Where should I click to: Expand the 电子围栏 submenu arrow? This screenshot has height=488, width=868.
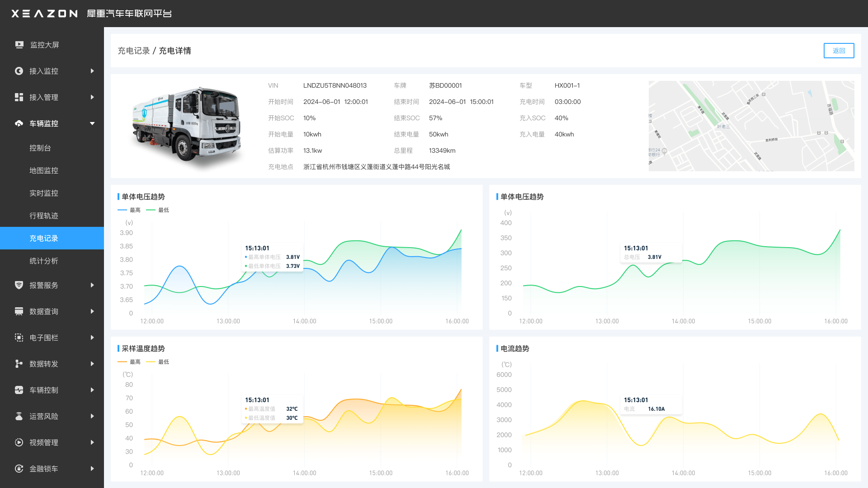[92, 338]
